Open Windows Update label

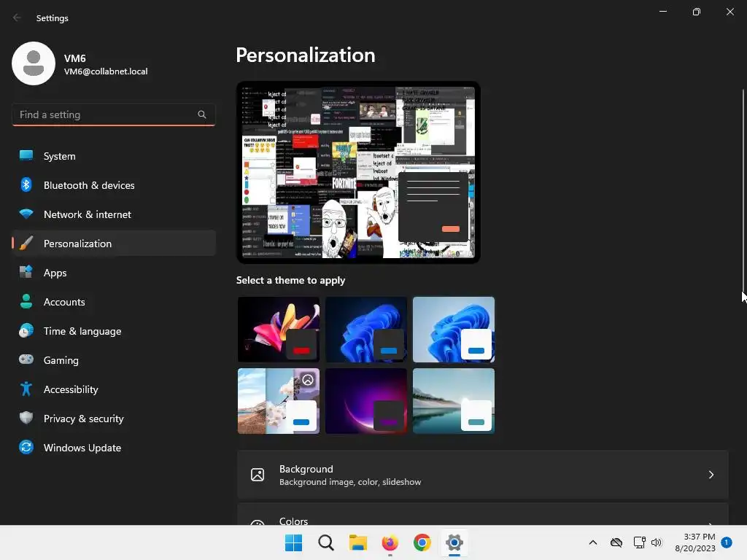click(x=82, y=448)
